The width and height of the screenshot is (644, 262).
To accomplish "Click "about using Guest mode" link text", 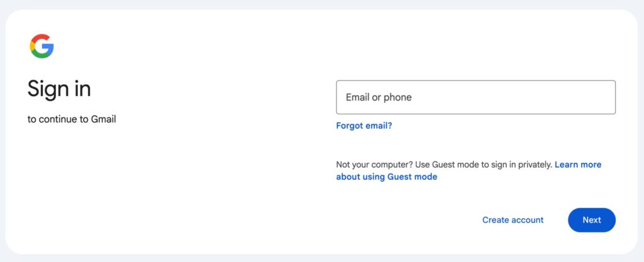I will point(386,177).
